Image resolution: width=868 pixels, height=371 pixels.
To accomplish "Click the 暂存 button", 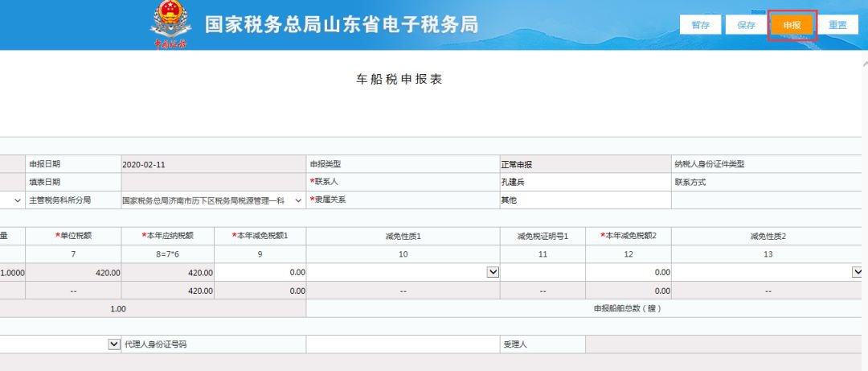I will [700, 25].
